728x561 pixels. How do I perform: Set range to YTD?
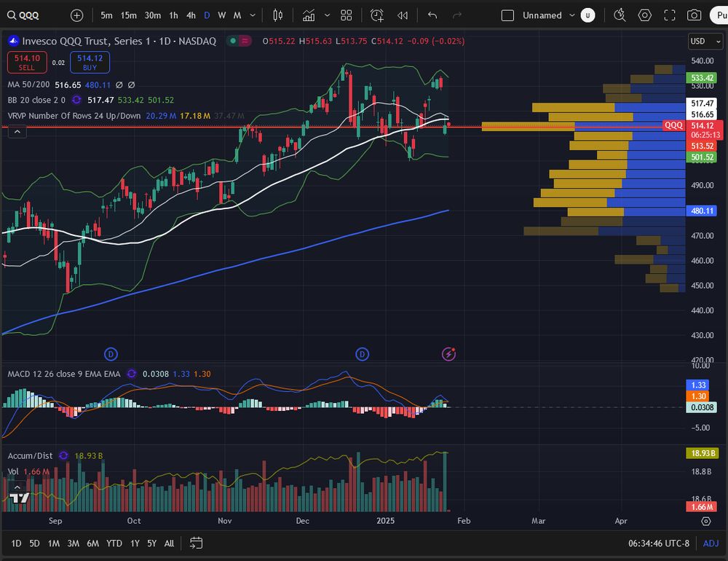coord(114,544)
